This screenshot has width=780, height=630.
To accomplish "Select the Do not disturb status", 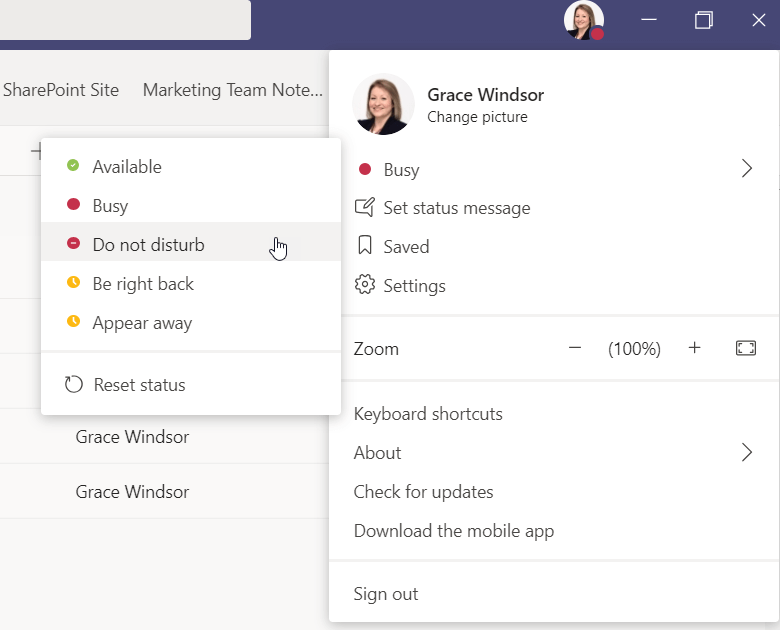I will pyautogui.click(x=148, y=245).
